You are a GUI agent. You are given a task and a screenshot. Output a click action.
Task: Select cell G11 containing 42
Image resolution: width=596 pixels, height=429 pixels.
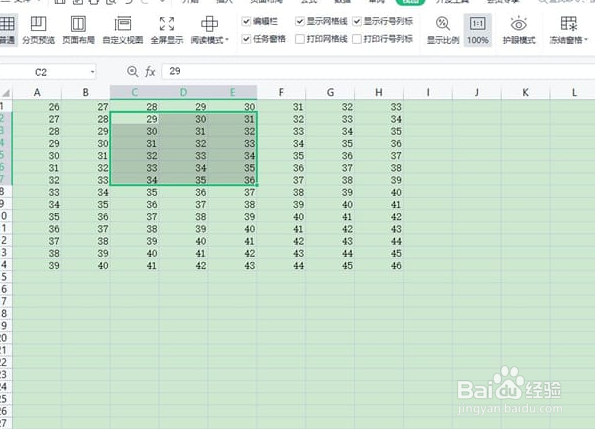pos(330,229)
